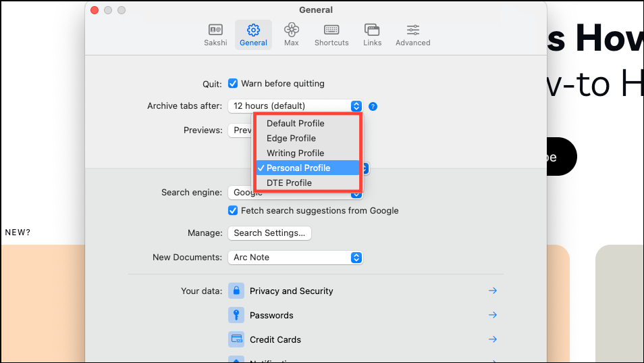
Task: Select Writing Profile in the list
Action: point(308,153)
